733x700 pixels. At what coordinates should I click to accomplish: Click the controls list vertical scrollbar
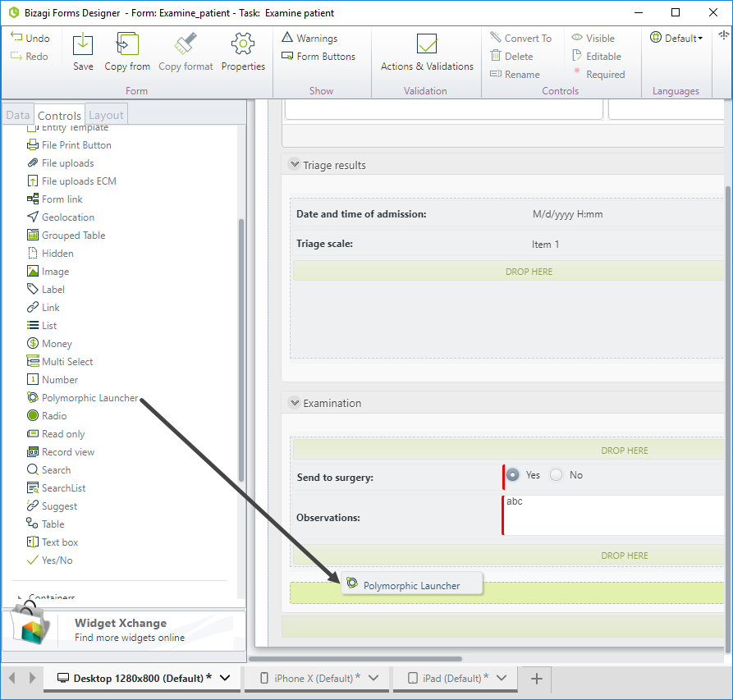point(241,350)
